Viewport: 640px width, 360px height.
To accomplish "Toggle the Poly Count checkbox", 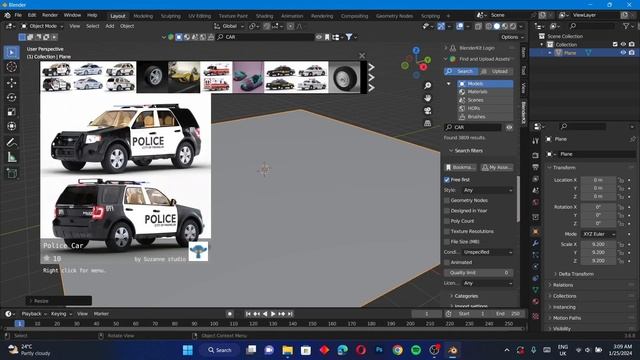I will click(447, 221).
